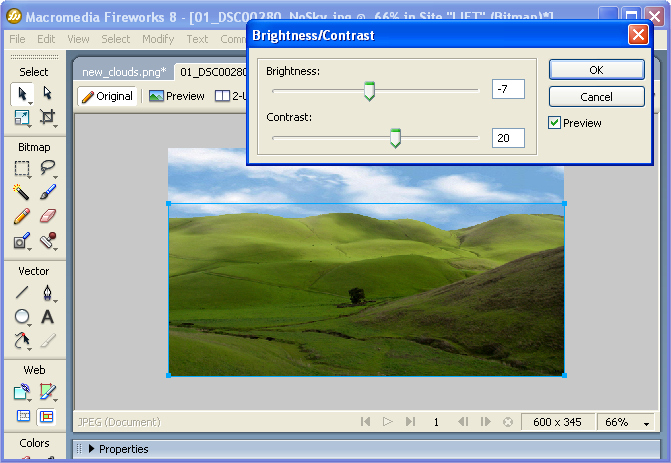This screenshot has height=463, width=671.
Task: Click OK in Brightness/Contrast dialog
Action: point(596,70)
